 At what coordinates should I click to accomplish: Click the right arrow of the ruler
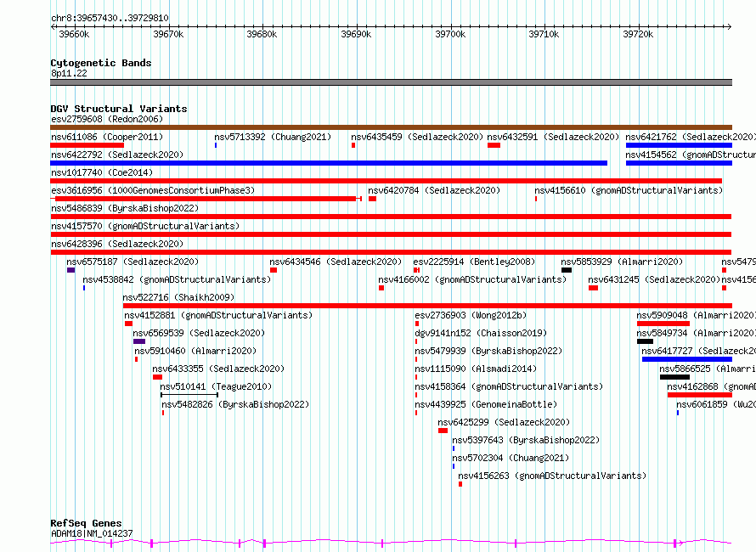coord(730,26)
